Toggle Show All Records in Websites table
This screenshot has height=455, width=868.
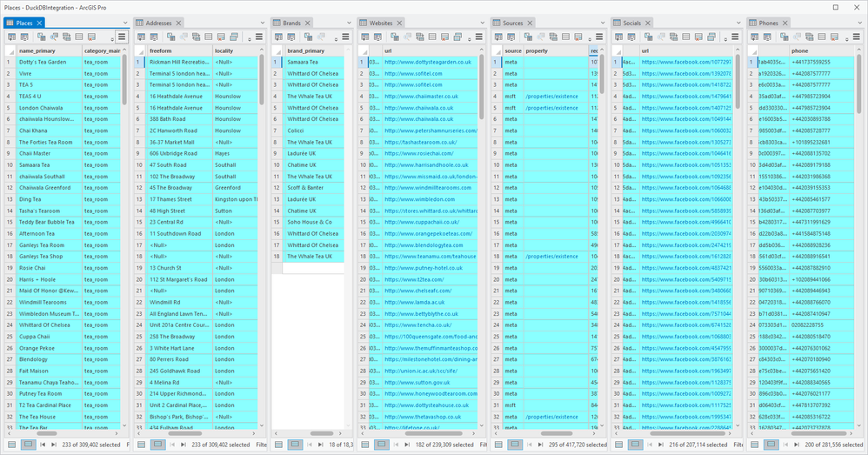tap(364, 445)
